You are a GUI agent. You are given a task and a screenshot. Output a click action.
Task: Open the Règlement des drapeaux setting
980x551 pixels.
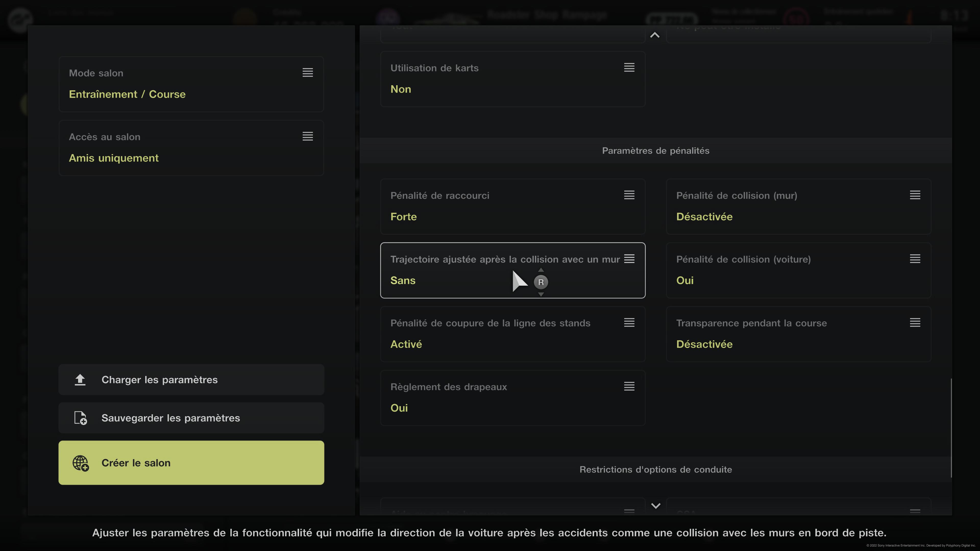click(512, 398)
